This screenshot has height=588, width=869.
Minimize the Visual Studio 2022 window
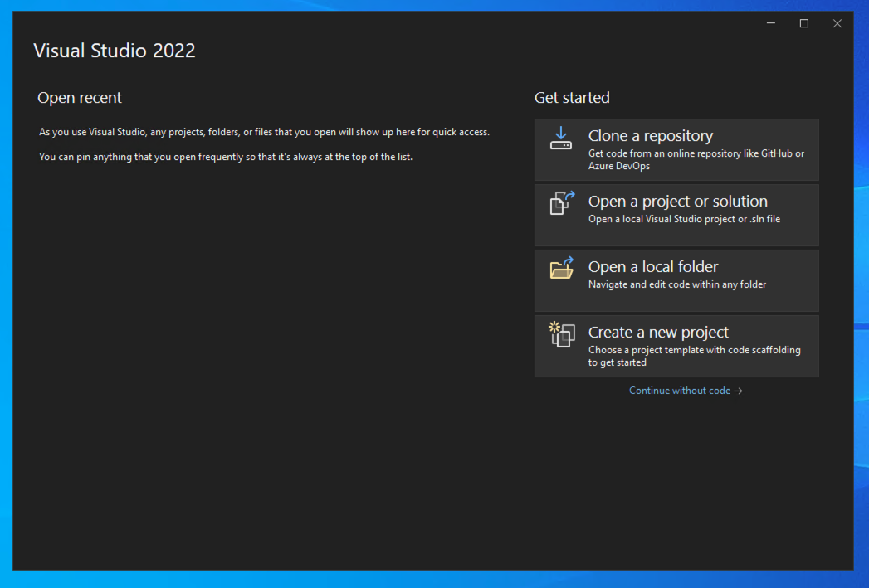[771, 23]
